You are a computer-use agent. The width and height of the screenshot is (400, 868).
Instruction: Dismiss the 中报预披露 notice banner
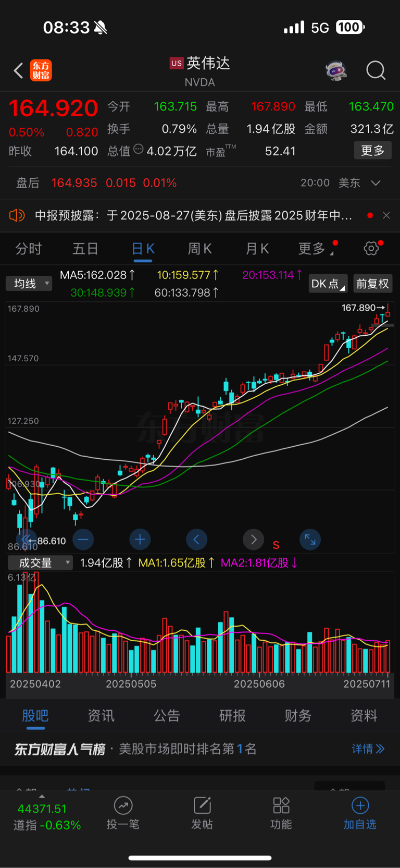pos(386,215)
